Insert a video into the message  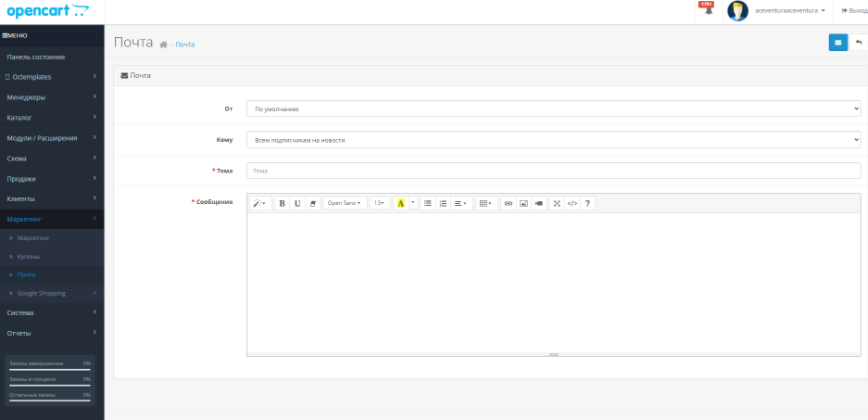[538, 203]
